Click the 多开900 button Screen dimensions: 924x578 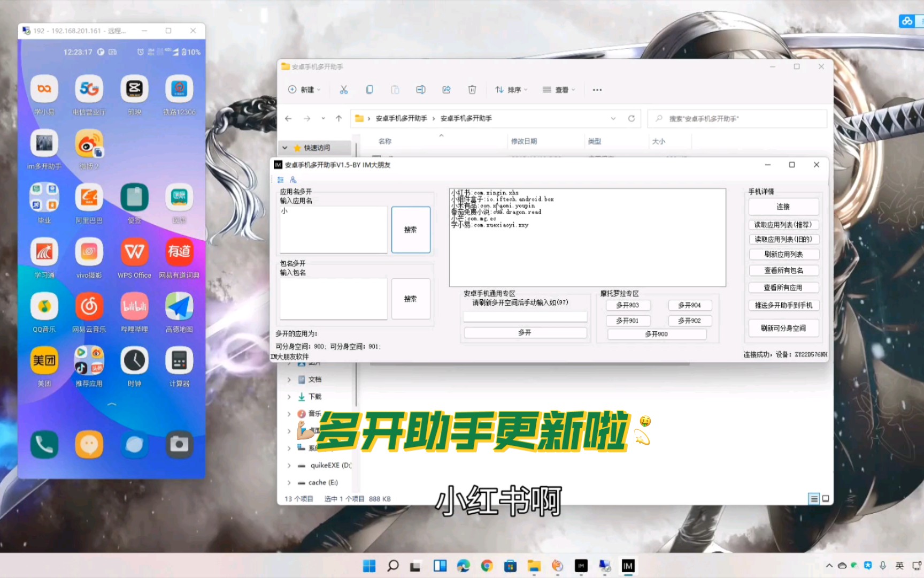coord(657,334)
